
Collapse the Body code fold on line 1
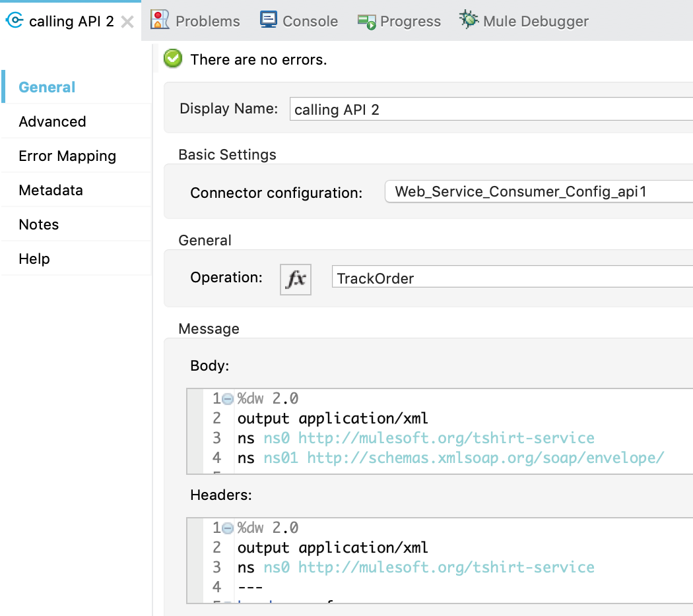pyautogui.click(x=228, y=399)
